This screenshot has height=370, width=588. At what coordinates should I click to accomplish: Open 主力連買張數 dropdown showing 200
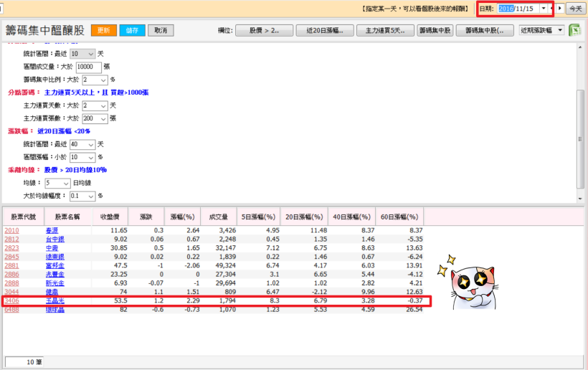(x=95, y=118)
